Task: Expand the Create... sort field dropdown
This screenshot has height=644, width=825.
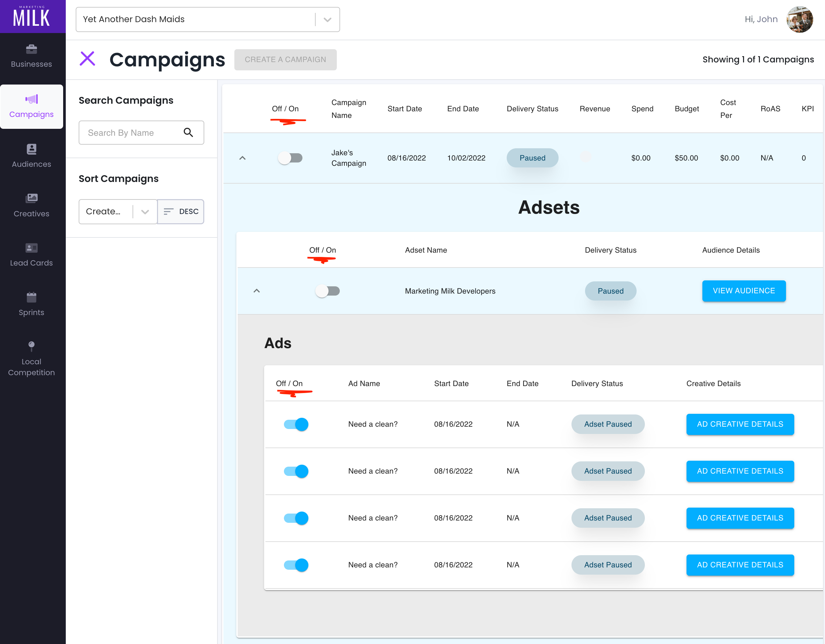Action: click(x=145, y=212)
